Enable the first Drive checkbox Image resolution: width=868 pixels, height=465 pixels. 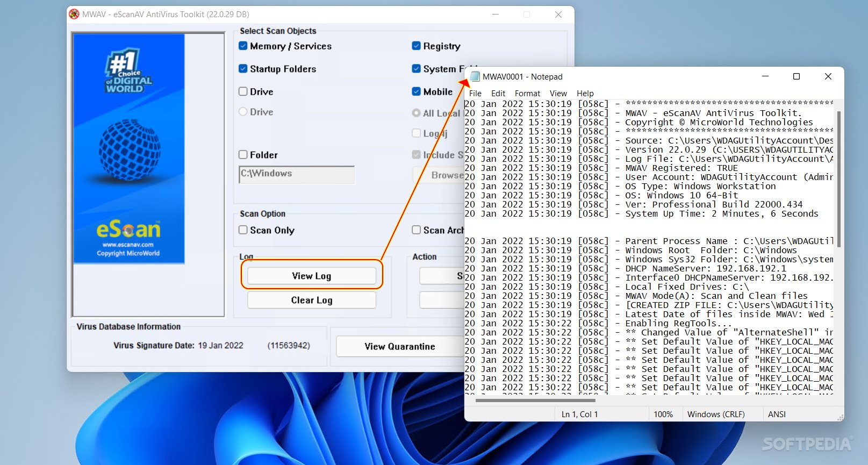(243, 91)
